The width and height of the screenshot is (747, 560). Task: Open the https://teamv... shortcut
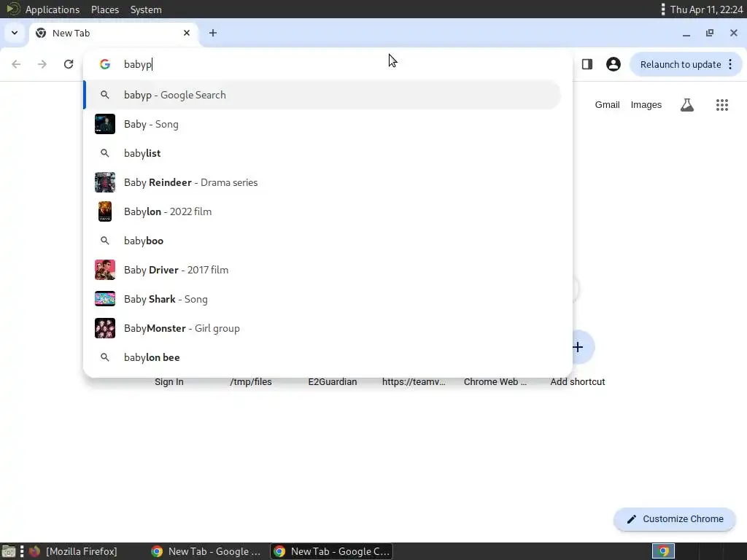click(414, 382)
